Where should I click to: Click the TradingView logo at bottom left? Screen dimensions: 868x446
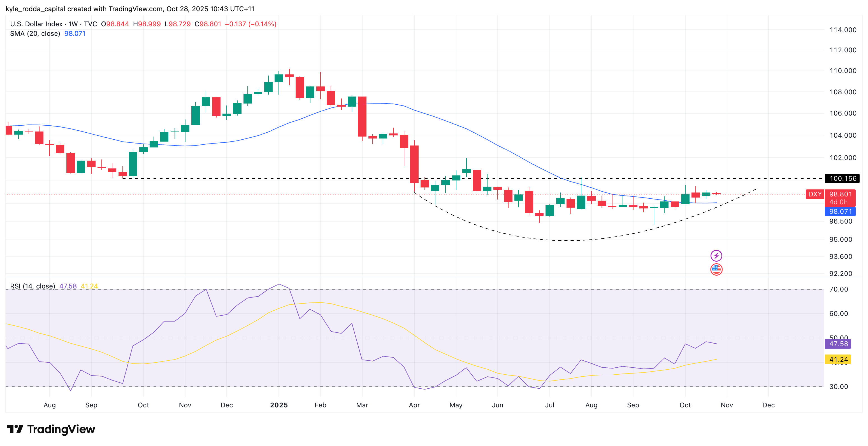pyautogui.click(x=51, y=429)
